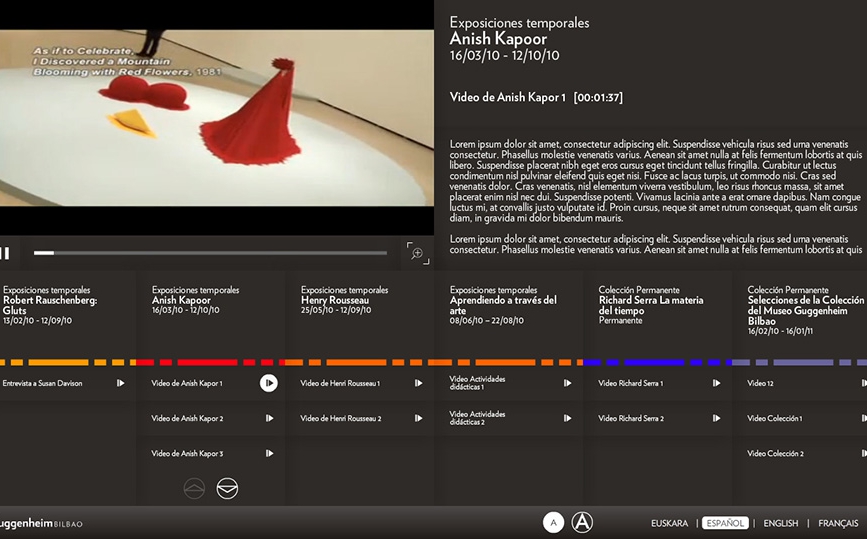Click the lavender Colección Guggenheim timeline bar
This screenshot has width=867, height=539.
[x=800, y=363]
